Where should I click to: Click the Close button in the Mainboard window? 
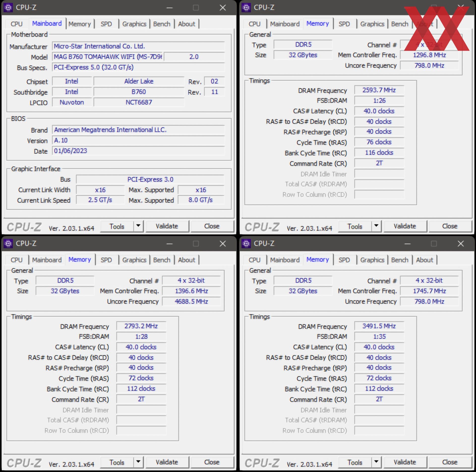click(x=212, y=226)
